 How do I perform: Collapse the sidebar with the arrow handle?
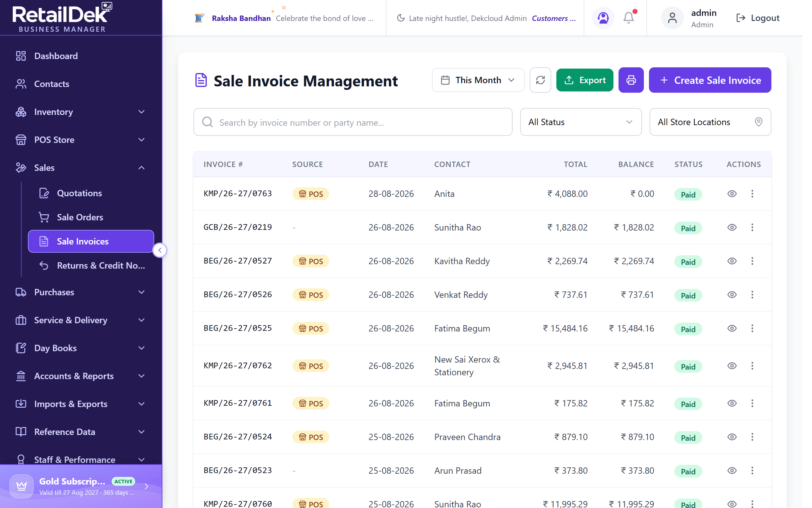pyautogui.click(x=160, y=250)
